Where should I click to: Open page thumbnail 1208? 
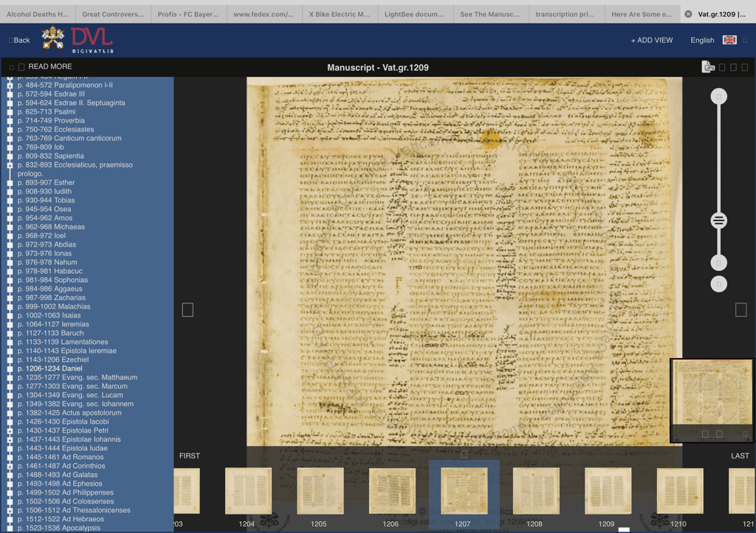[x=536, y=491]
